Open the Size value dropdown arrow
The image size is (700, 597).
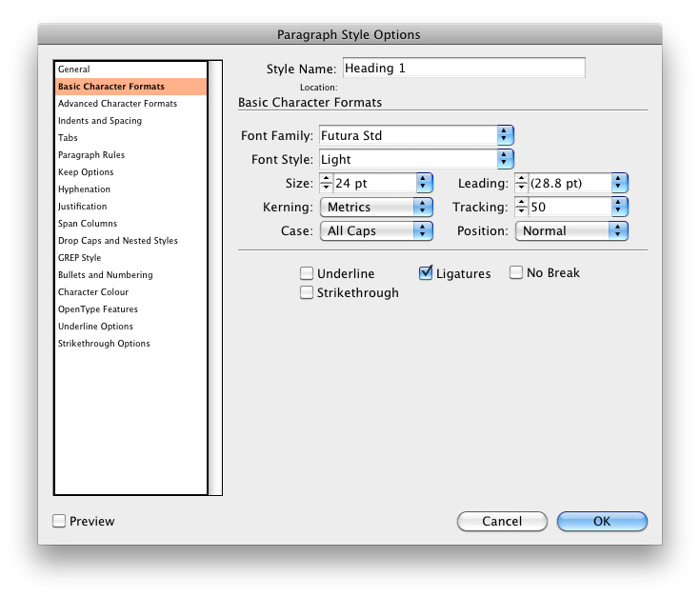[424, 183]
